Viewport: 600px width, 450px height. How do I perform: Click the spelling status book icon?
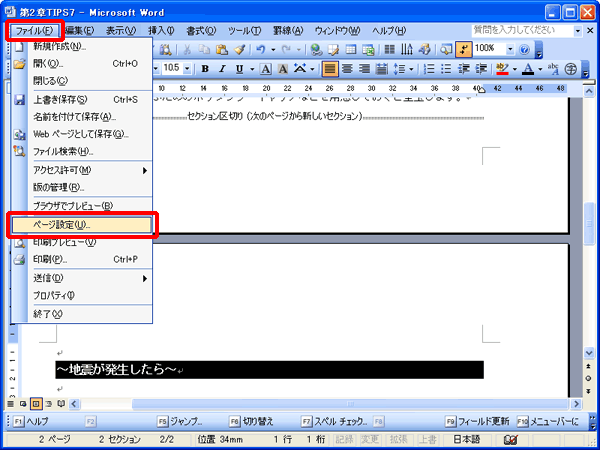point(510,440)
